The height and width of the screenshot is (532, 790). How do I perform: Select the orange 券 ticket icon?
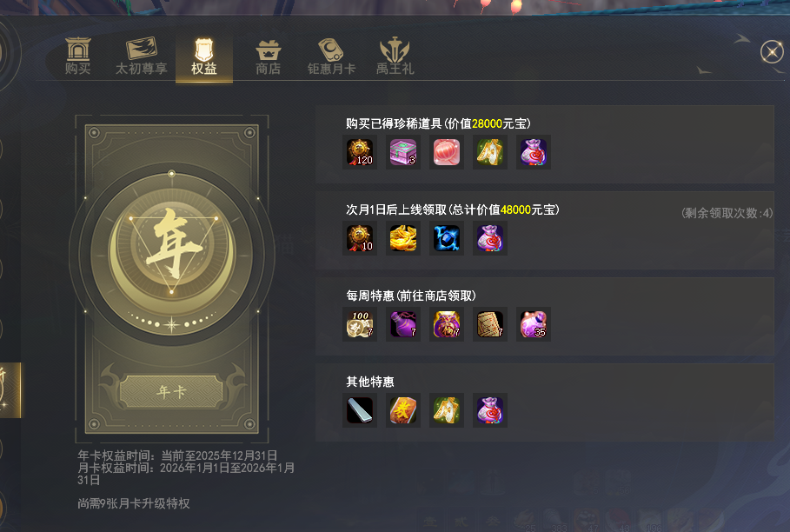403,410
